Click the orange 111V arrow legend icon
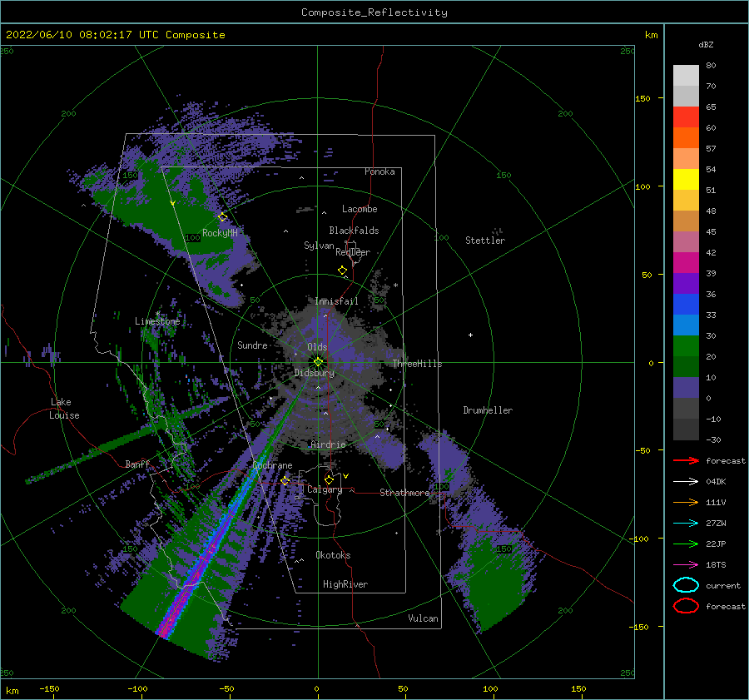The width and height of the screenshot is (749, 700). pyautogui.click(x=686, y=502)
